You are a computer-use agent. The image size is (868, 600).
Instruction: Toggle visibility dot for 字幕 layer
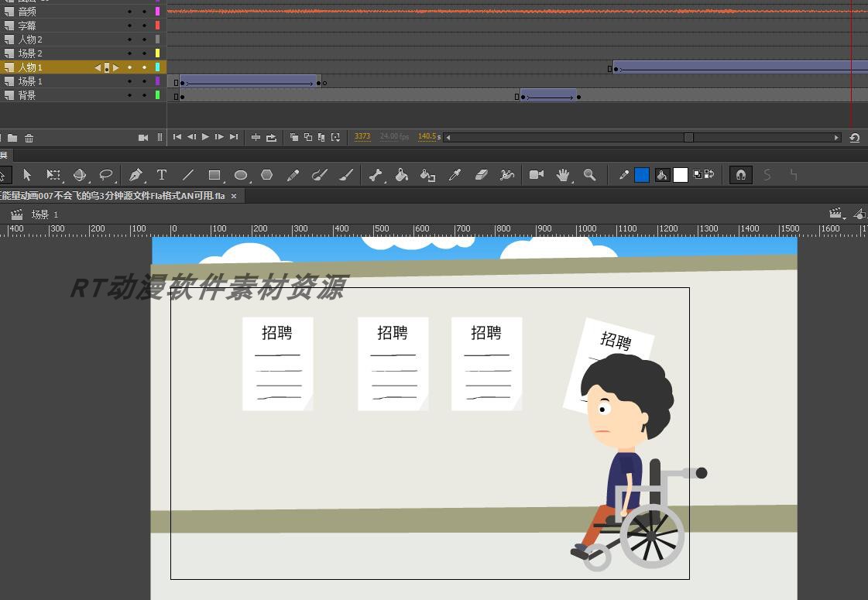tap(129, 26)
